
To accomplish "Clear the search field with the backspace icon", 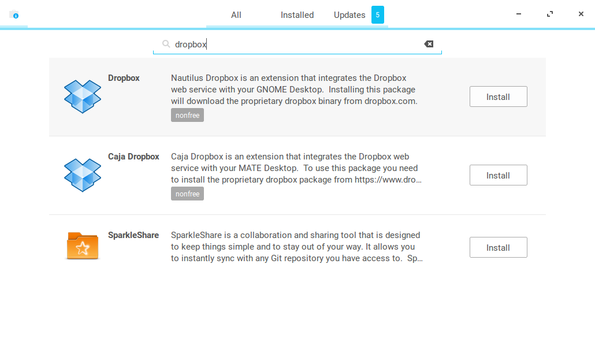I will pyautogui.click(x=429, y=44).
